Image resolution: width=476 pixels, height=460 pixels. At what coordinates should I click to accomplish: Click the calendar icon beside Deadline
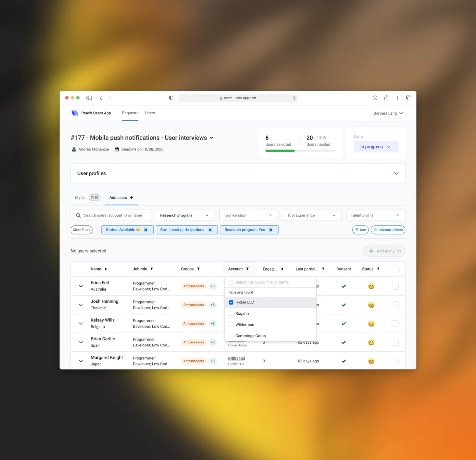point(117,149)
